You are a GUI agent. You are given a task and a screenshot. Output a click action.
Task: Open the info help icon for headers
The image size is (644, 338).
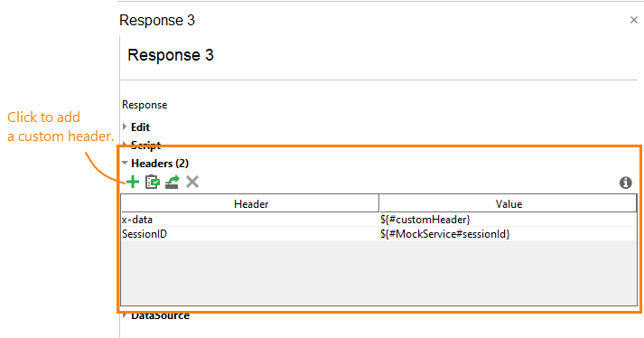coord(626,183)
